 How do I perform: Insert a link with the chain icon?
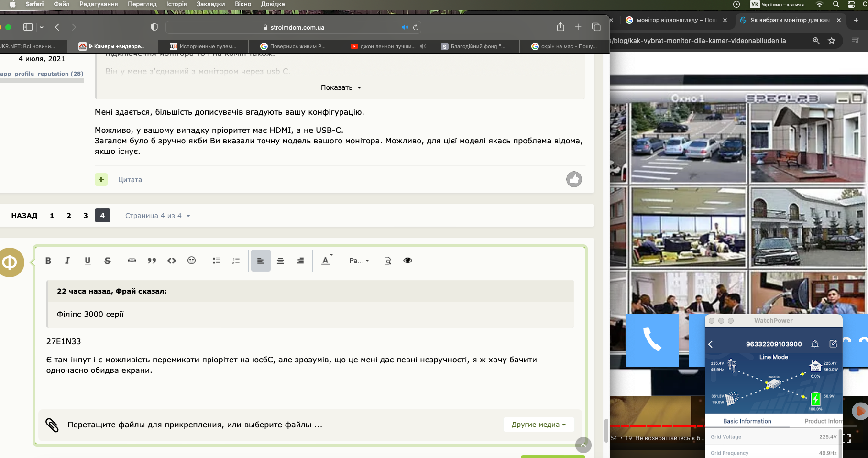pyautogui.click(x=132, y=261)
